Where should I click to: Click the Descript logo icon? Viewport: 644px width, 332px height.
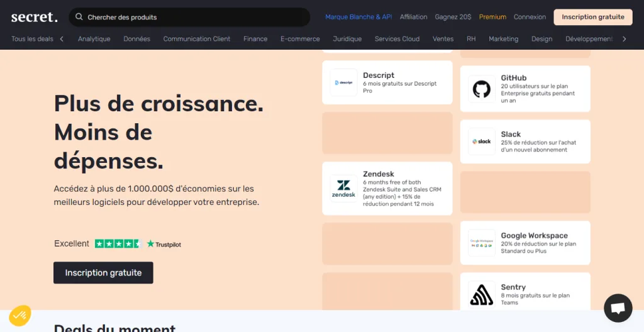pyautogui.click(x=344, y=82)
